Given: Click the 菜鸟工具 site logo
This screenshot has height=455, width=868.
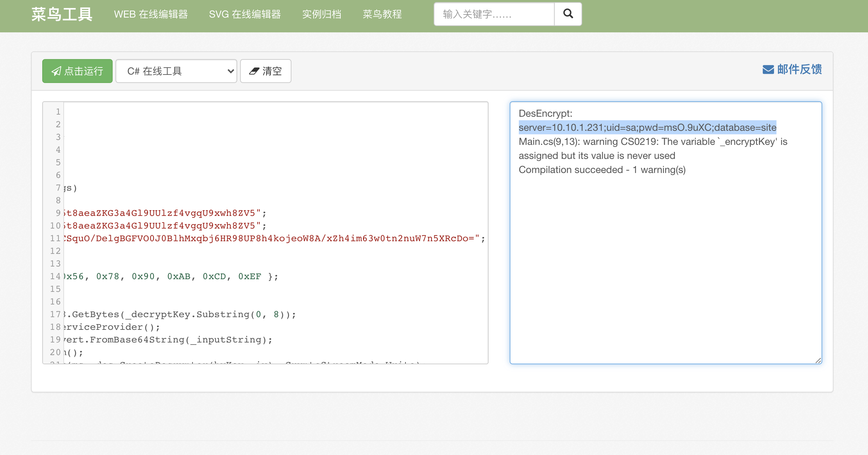Looking at the screenshot, I should 62,14.
